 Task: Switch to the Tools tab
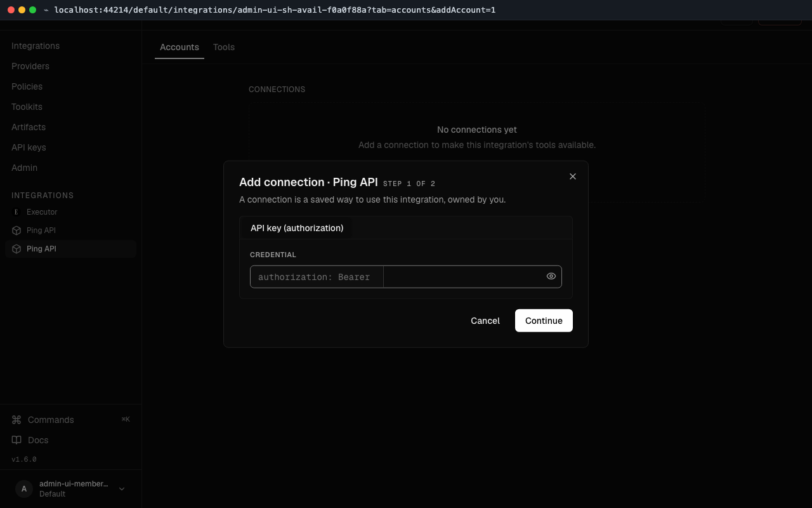pos(224,47)
